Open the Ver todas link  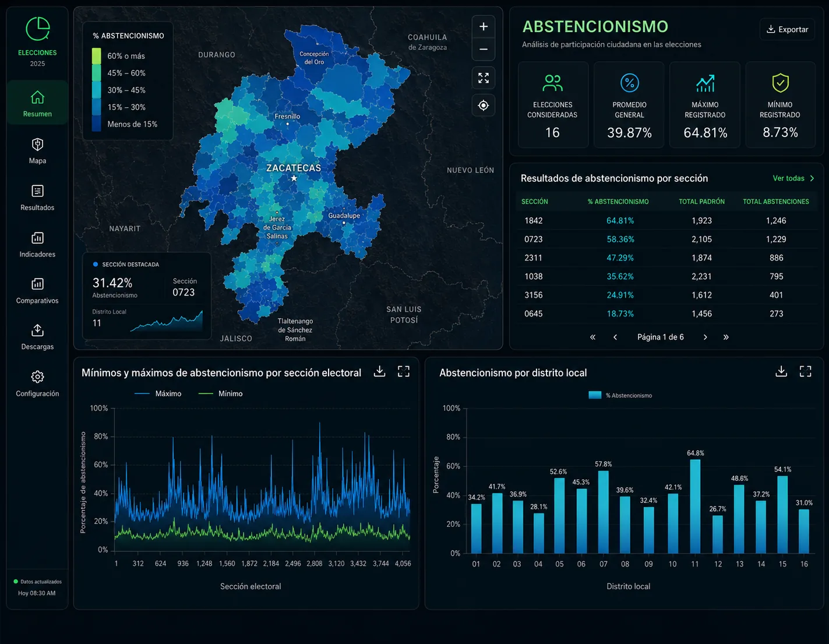coord(793,178)
